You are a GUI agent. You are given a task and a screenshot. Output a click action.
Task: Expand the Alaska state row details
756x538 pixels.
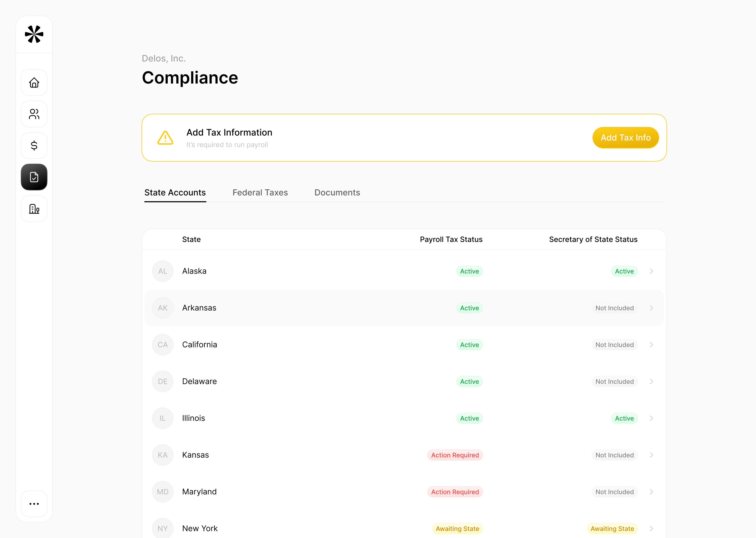pyautogui.click(x=652, y=271)
